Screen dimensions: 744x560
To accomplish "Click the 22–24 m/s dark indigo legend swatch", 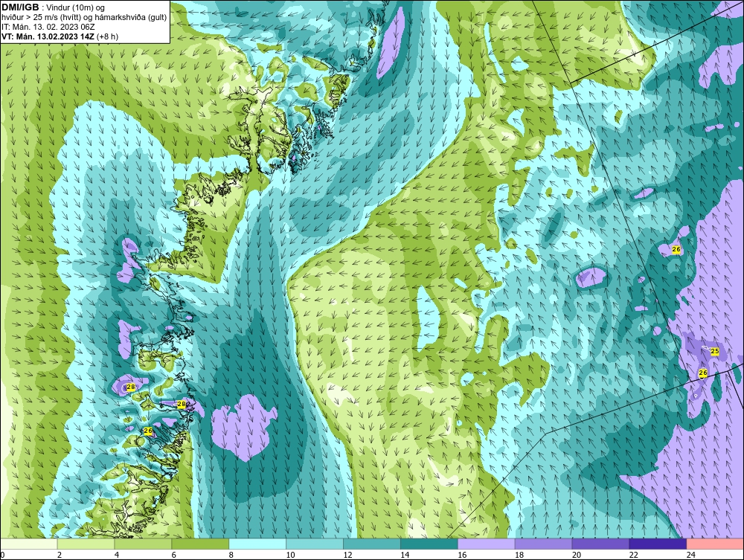I will [658, 544].
